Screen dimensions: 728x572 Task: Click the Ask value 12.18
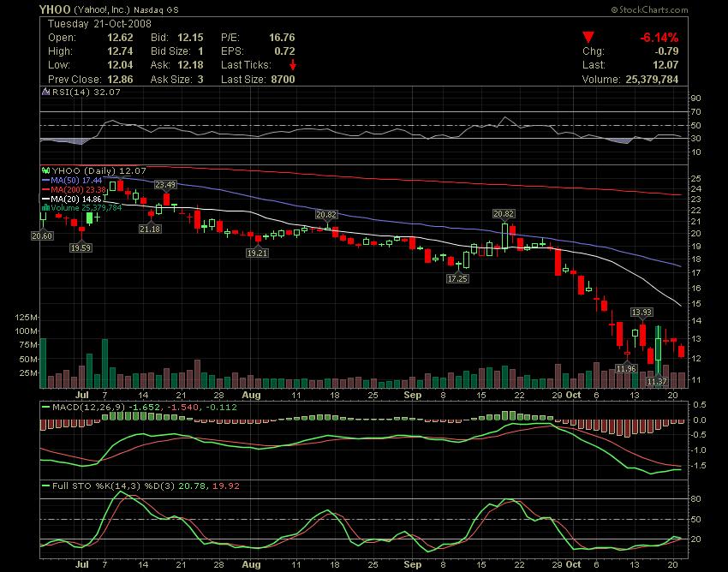tap(190, 65)
